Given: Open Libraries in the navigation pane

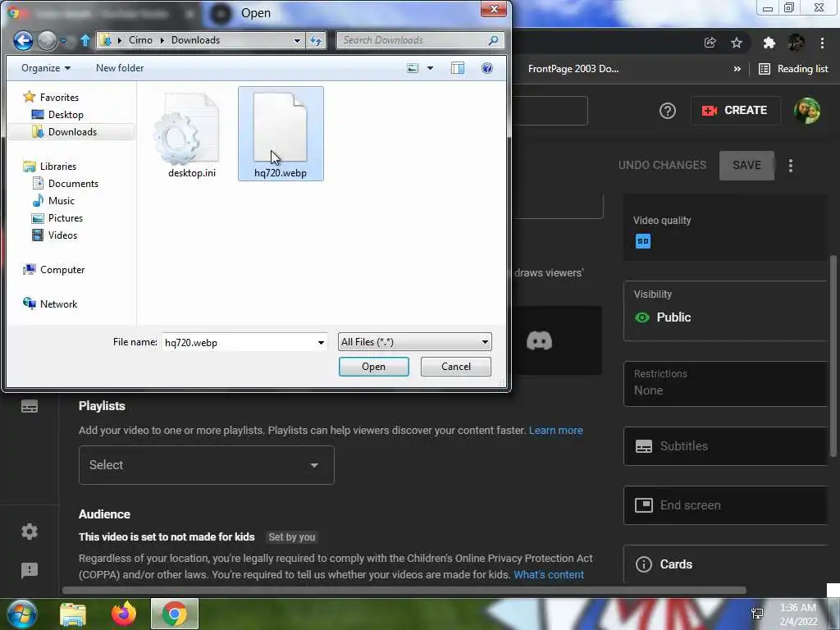Looking at the screenshot, I should [x=58, y=166].
